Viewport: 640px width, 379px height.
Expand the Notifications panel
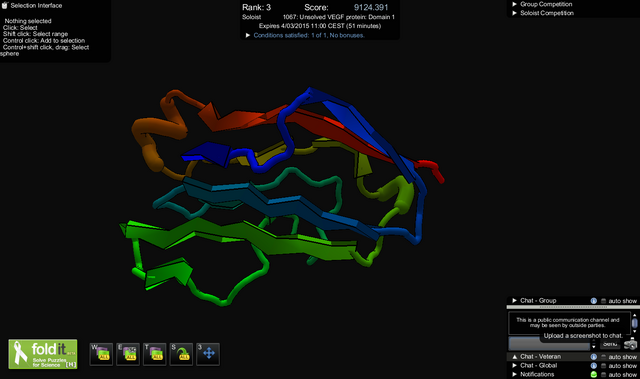click(514, 375)
